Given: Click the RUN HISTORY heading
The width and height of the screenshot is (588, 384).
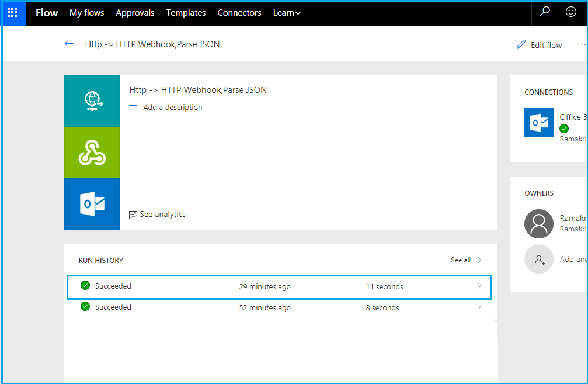Looking at the screenshot, I should tap(101, 261).
